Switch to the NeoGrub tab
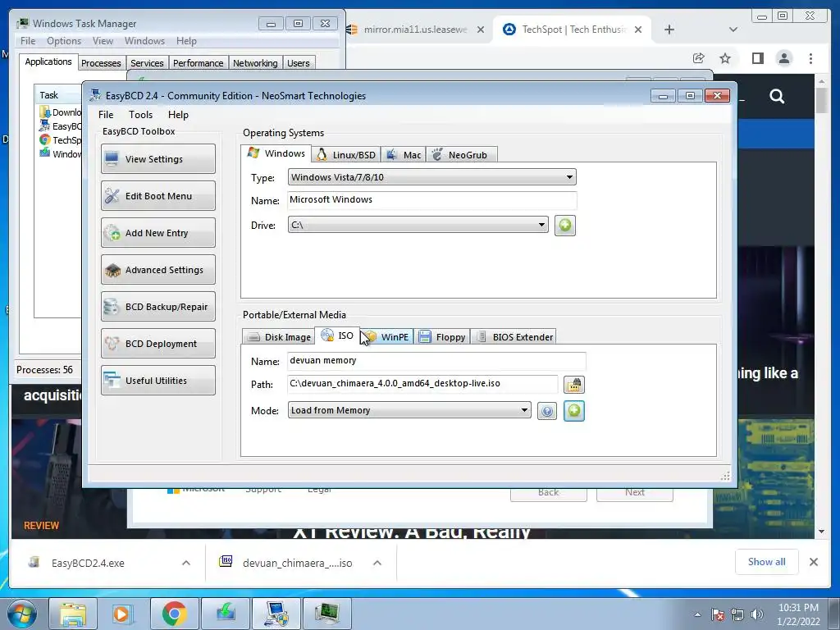This screenshot has width=840, height=630. (x=461, y=155)
